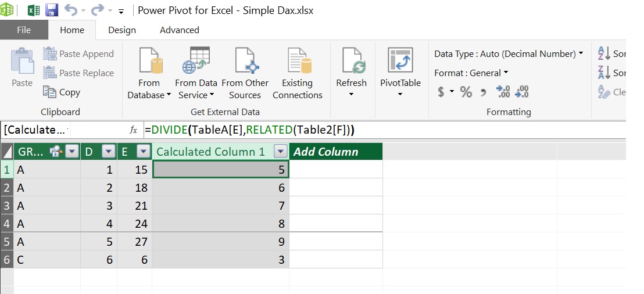Click the PivotTable icon
Screen dimensions: 644x294
tap(400, 60)
